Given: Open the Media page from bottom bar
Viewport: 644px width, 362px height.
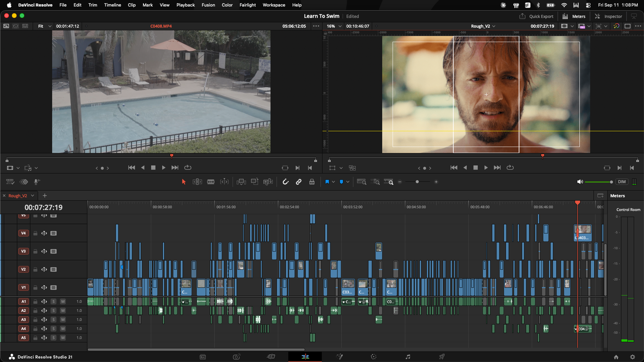Looking at the screenshot, I should pos(203,357).
